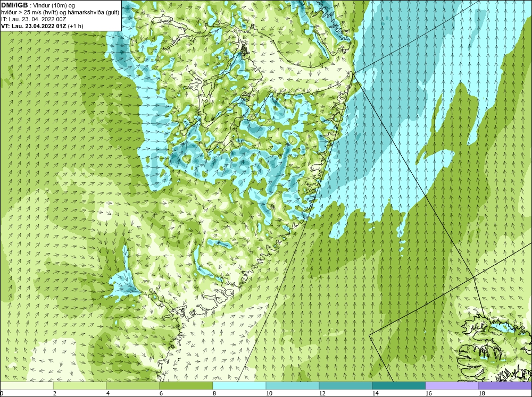This screenshot has height=397, width=532.
Task: Click the olive green 6–8 m/s legend swatch
Action: (x=186, y=386)
